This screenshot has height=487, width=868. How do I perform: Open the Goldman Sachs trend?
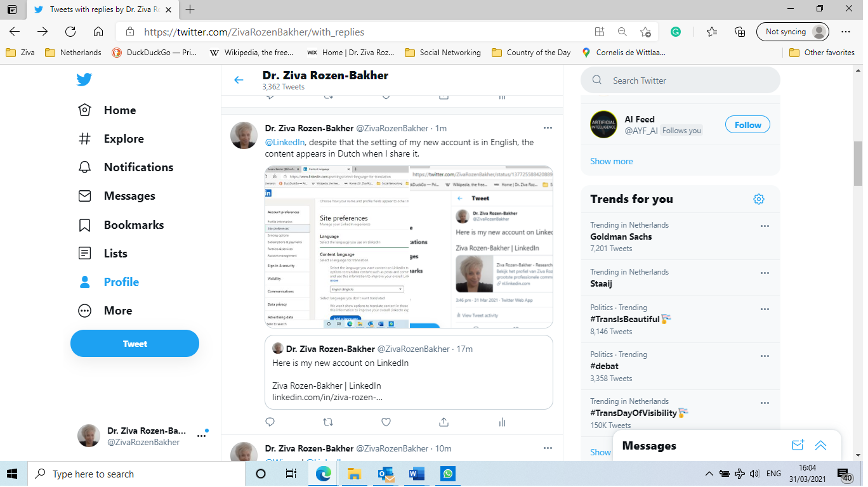coord(621,237)
